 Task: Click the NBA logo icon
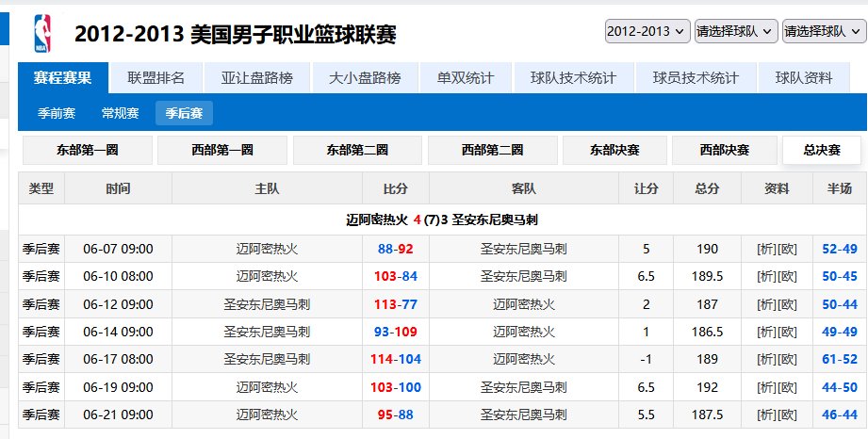click(x=42, y=34)
